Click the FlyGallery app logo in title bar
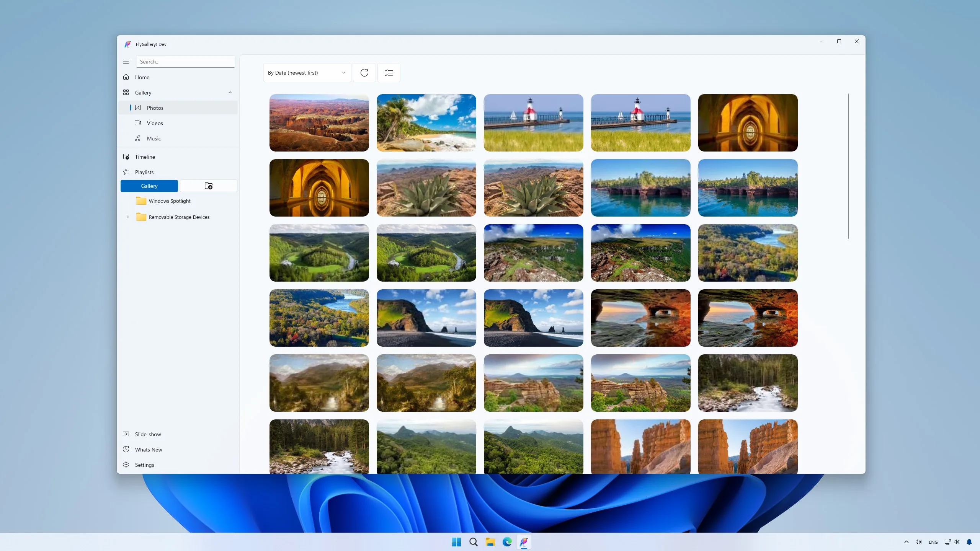Image resolution: width=980 pixels, height=551 pixels. point(128,44)
